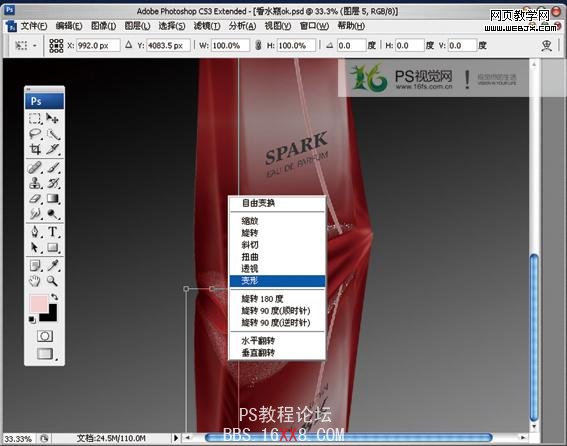567x446 pixels.
Task: Expand the status bar info arrow
Action: pos(175,438)
